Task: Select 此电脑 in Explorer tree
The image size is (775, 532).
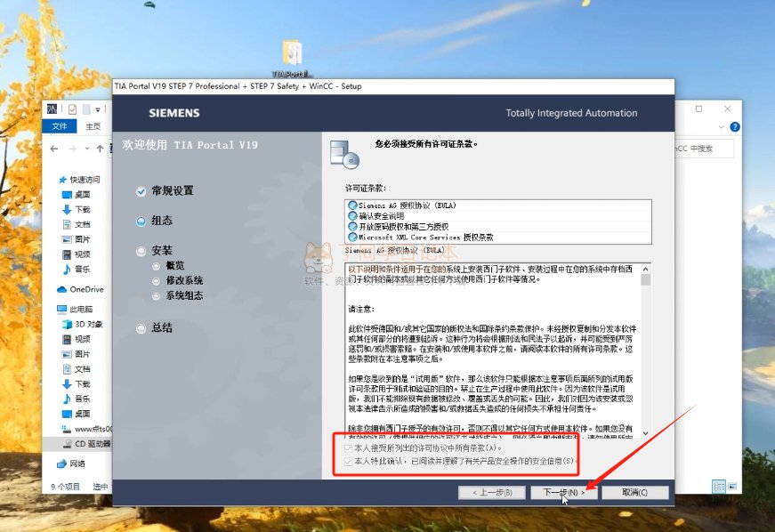Action: [75, 310]
